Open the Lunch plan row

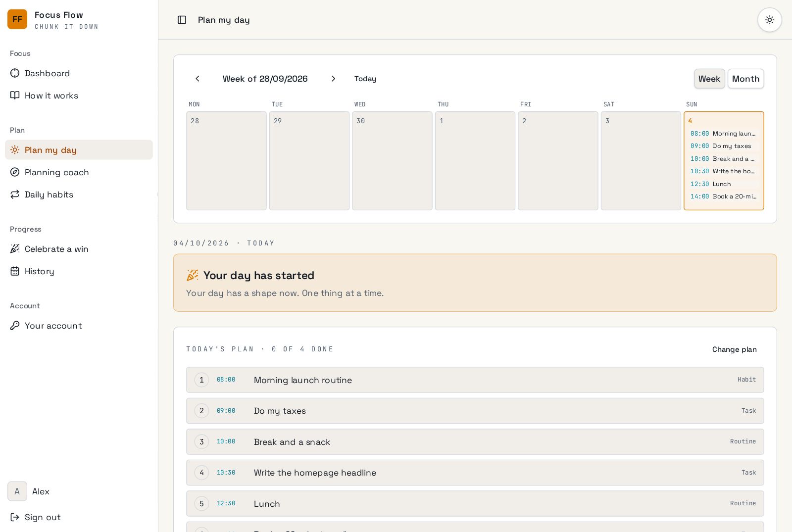(475, 504)
